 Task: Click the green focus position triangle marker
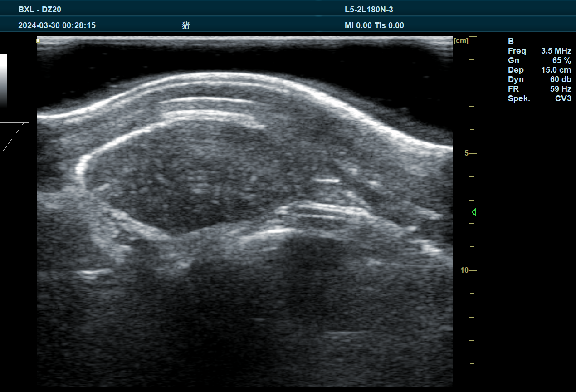pos(474,212)
